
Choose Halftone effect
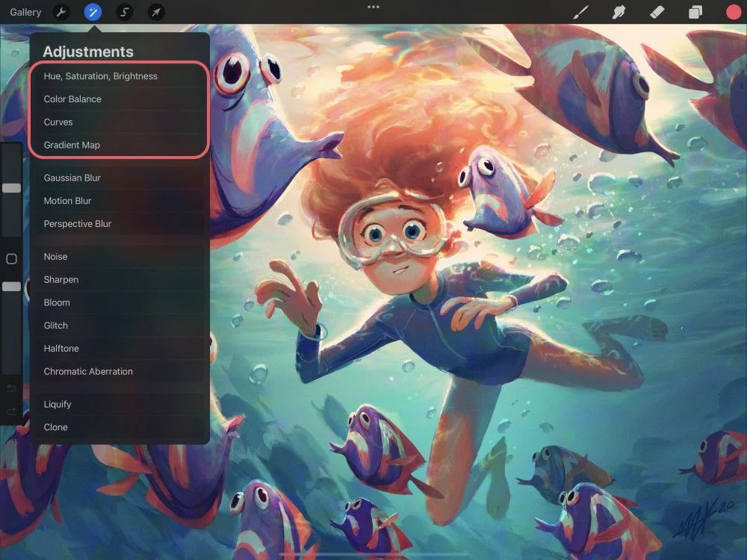(119, 348)
